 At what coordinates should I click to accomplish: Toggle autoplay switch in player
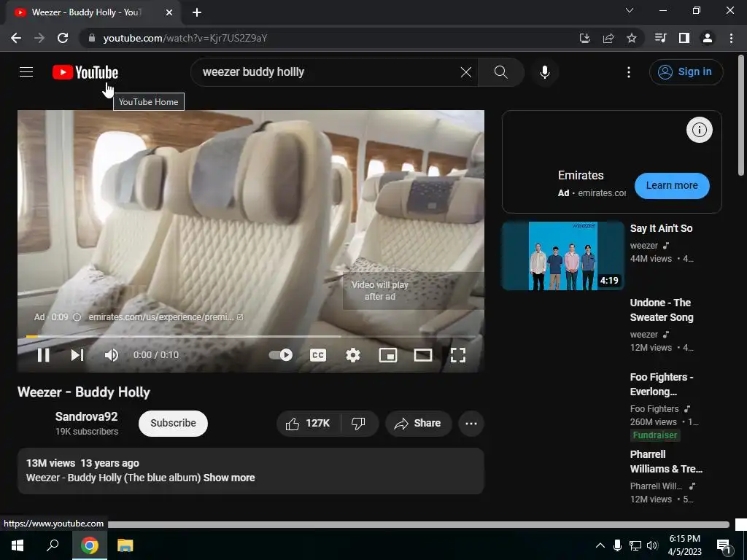click(x=281, y=355)
